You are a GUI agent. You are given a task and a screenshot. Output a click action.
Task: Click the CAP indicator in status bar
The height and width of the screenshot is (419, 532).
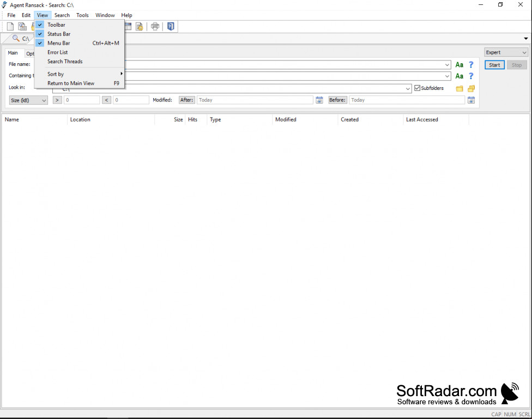pyautogui.click(x=496, y=414)
